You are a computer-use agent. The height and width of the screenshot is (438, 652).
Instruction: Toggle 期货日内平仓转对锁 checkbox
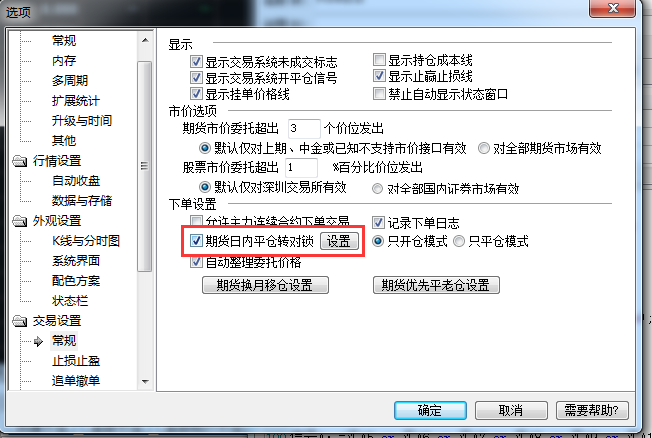[196, 240]
